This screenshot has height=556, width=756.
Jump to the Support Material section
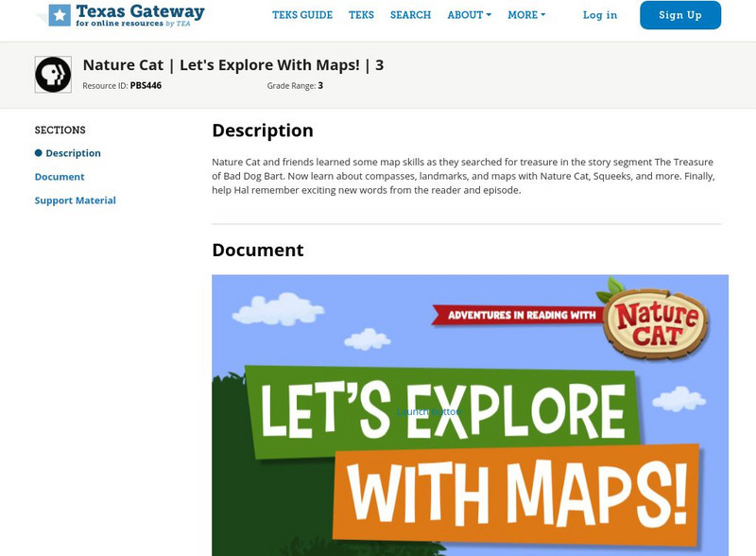(x=76, y=200)
